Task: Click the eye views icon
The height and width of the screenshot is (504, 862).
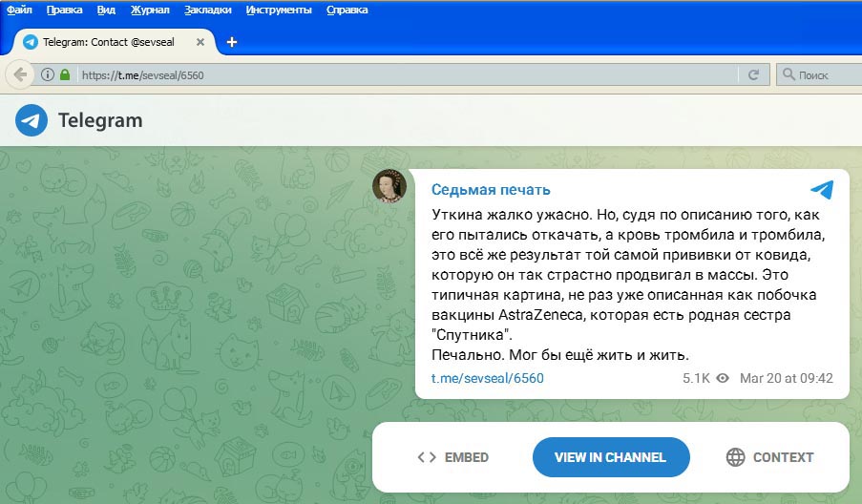Action: tap(723, 378)
